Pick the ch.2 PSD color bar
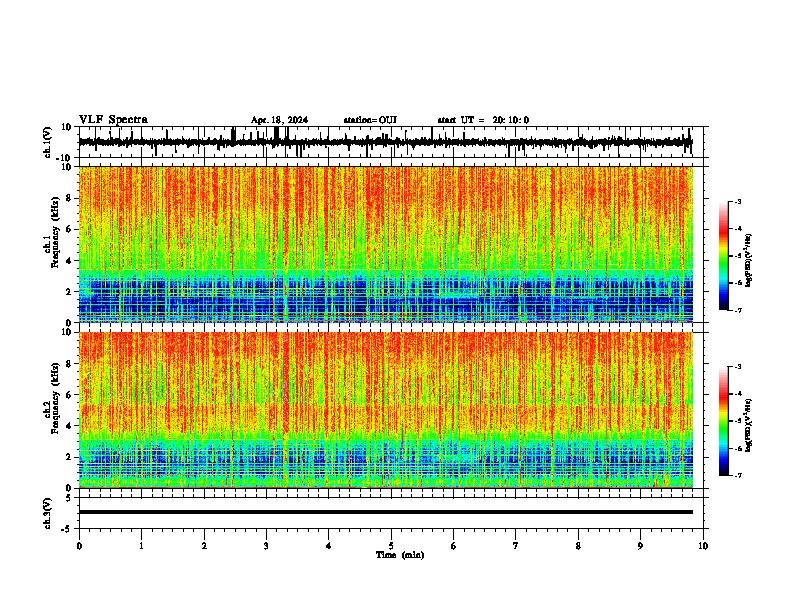The height and width of the screenshot is (612, 792). 723,421
